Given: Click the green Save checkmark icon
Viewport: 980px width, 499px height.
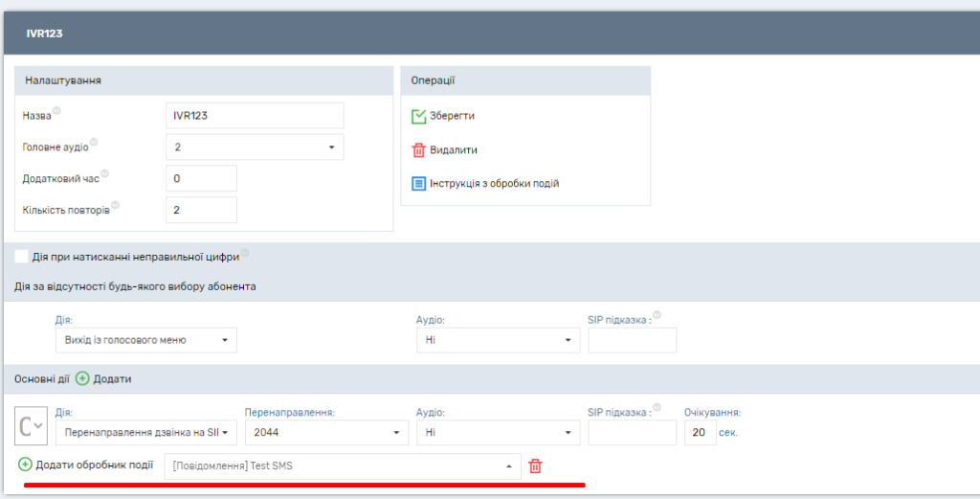Looking at the screenshot, I should tap(418, 116).
